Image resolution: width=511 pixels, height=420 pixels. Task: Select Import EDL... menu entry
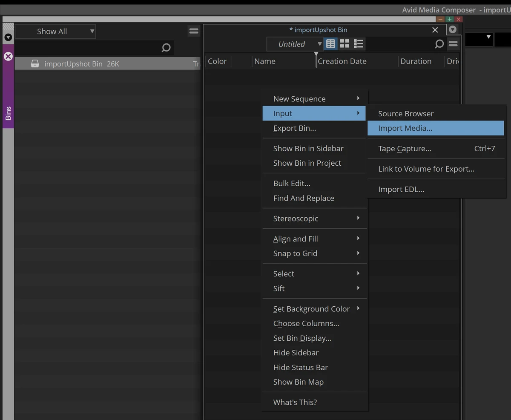coord(436,190)
